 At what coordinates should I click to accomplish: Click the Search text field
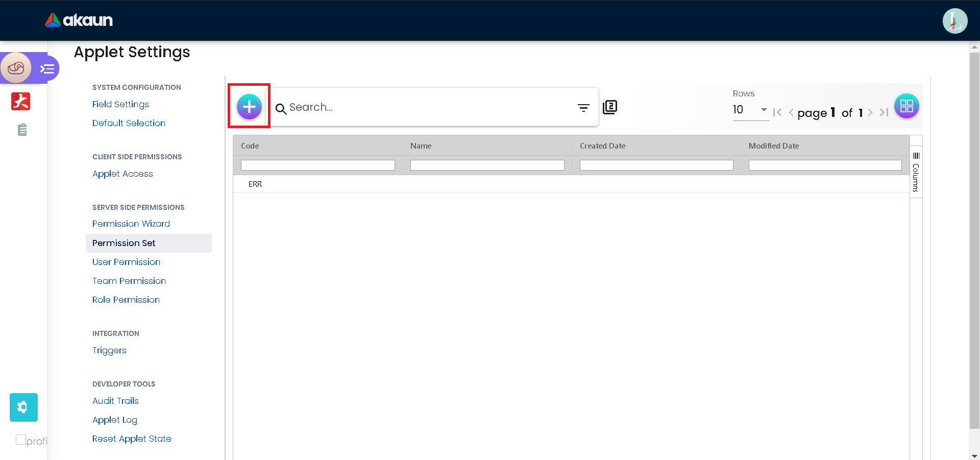(x=429, y=107)
